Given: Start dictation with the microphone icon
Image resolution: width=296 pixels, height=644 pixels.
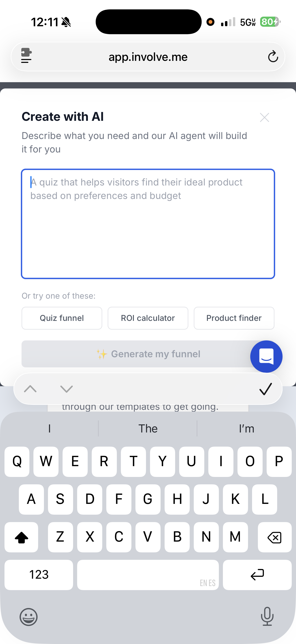Looking at the screenshot, I should click(x=267, y=616).
